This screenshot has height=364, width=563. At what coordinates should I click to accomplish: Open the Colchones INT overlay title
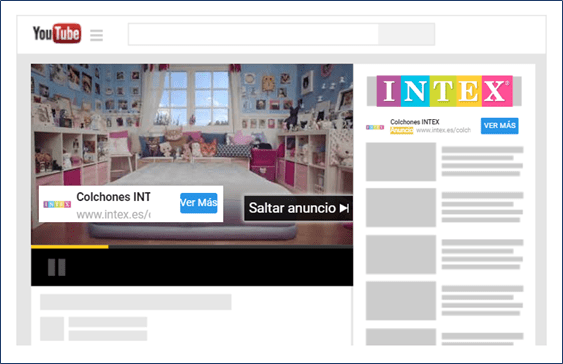(113, 197)
